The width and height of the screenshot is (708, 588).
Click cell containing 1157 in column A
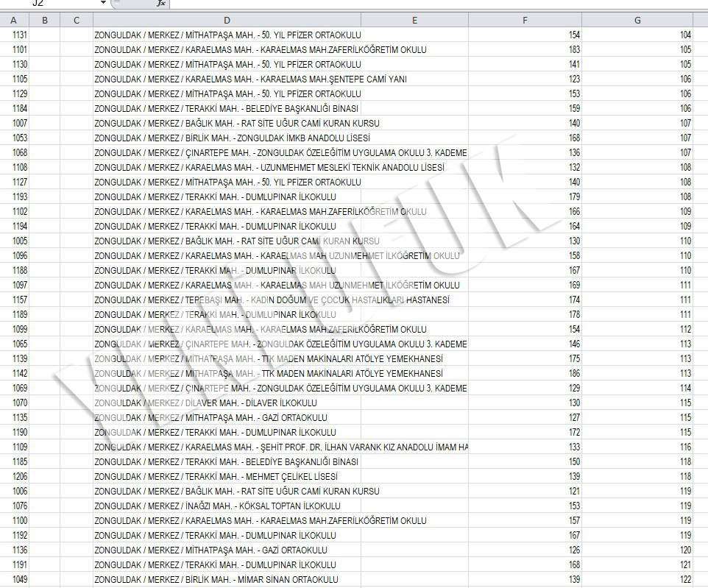point(20,300)
